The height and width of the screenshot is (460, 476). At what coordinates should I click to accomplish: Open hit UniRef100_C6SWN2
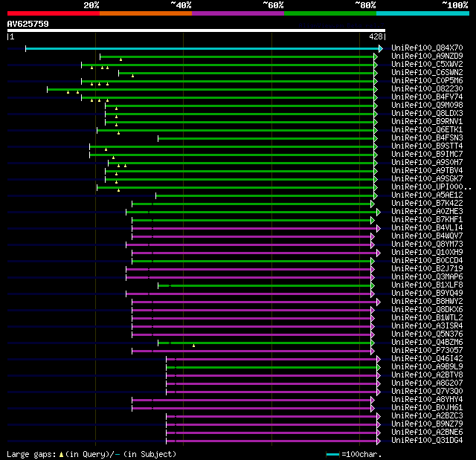427,73
